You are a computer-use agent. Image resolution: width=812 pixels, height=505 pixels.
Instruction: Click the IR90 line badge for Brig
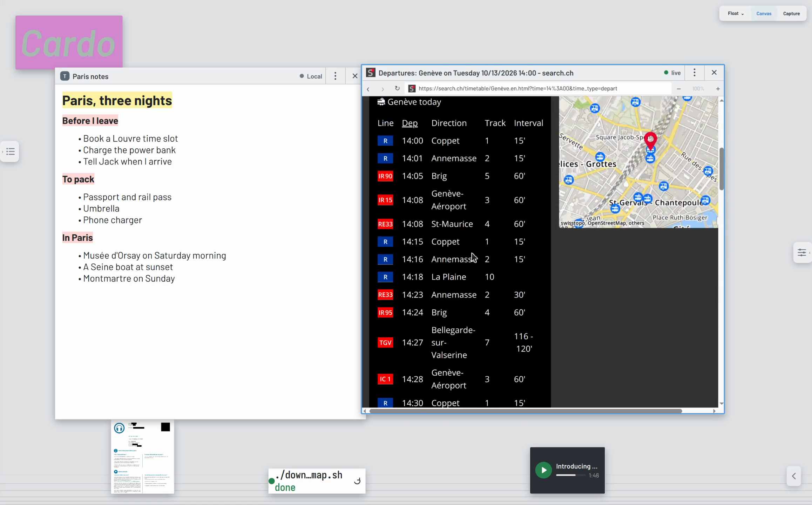385,176
